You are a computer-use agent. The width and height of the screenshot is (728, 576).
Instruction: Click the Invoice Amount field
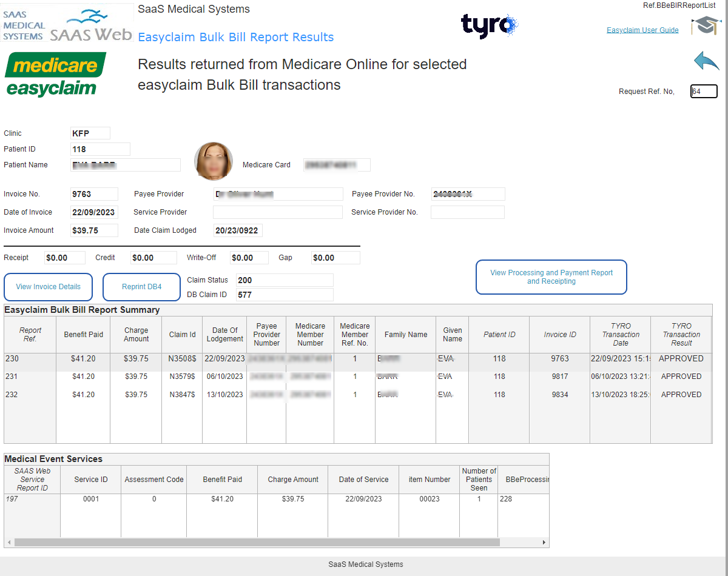point(94,230)
